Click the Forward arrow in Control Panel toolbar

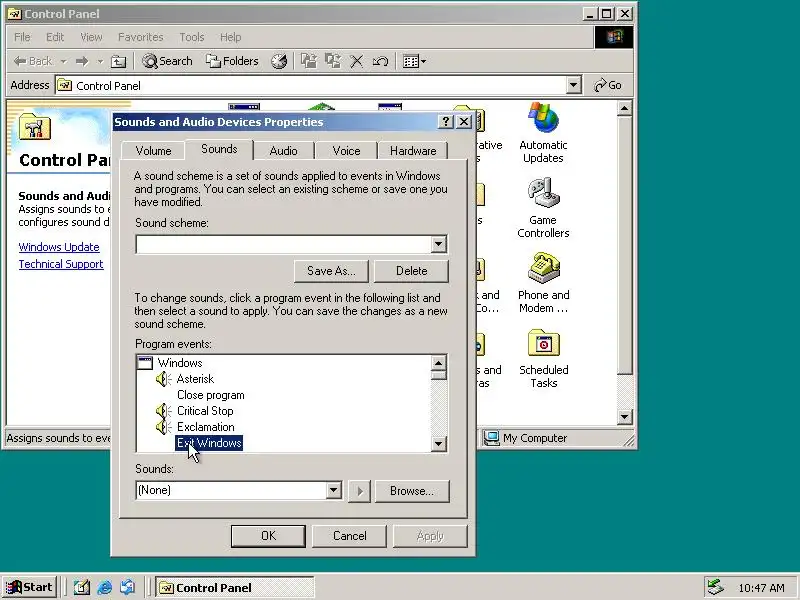(x=82, y=61)
